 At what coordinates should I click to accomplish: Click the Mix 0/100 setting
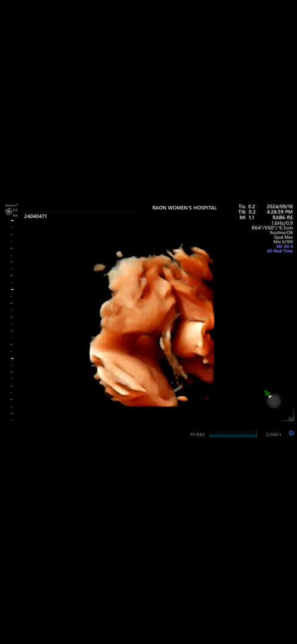(x=283, y=242)
